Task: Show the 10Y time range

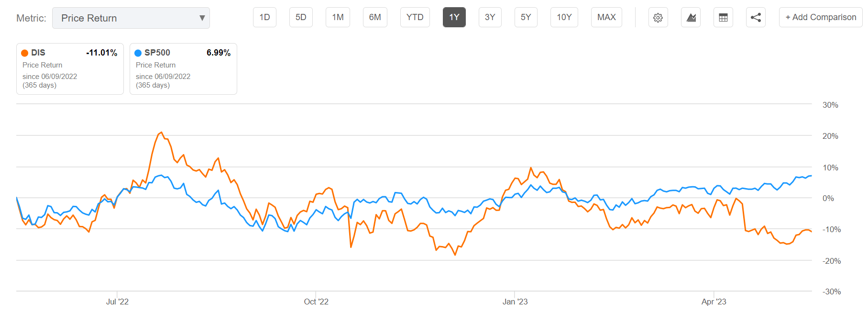Action: [564, 17]
